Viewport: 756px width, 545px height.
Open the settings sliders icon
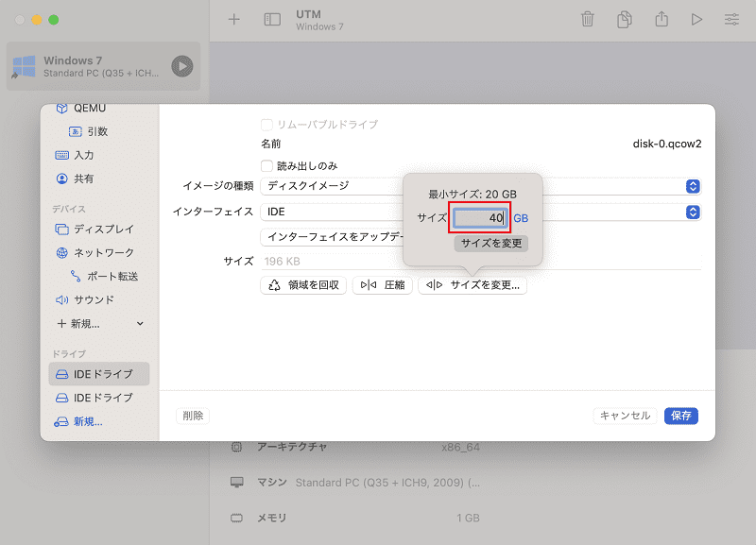pyautogui.click(x=731, y=20)
